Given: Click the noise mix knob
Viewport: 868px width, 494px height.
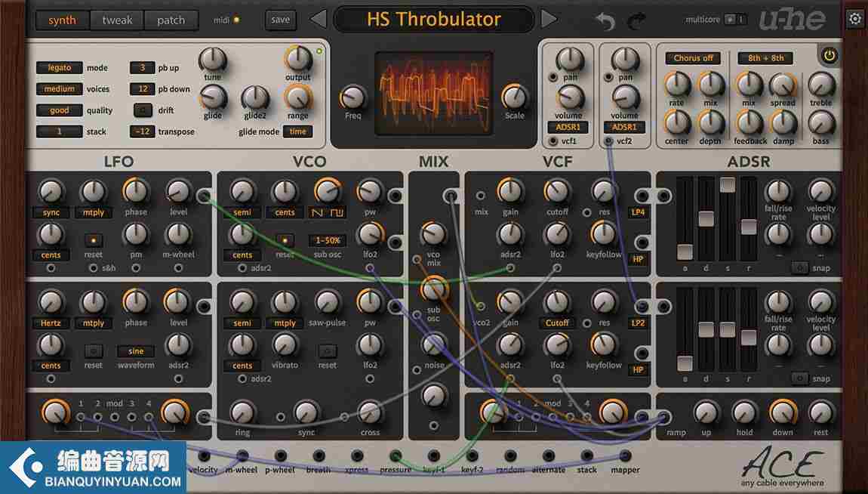Looking at the screenshot, I should click(x=434, y=344).
